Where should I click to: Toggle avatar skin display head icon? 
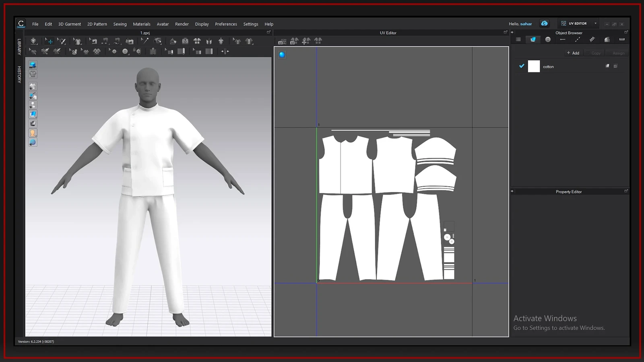click(x=33, y=133)
